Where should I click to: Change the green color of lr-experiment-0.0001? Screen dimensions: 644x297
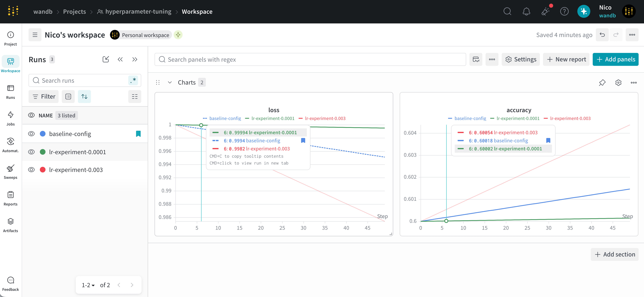tap(43, 152)
